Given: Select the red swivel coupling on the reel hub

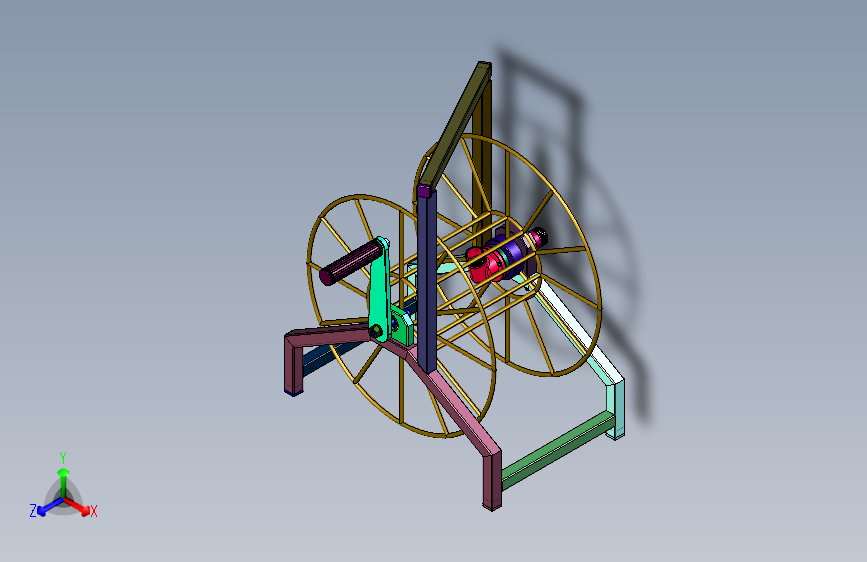Looking at the screenshot, I should tap(485, 264).
